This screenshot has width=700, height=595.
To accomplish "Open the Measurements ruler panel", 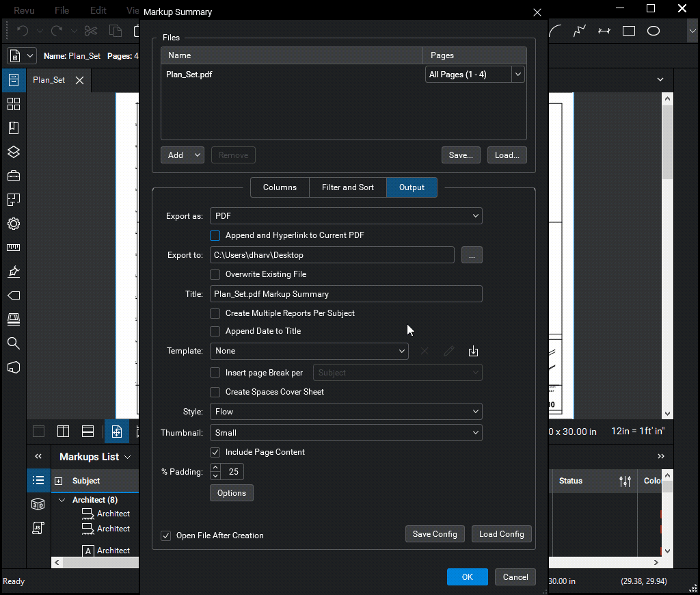I will pos(14,247).
